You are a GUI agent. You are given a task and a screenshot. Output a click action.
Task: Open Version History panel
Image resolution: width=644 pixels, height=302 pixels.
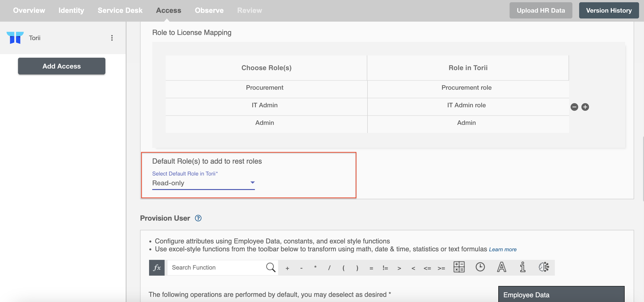coord(609,10)
